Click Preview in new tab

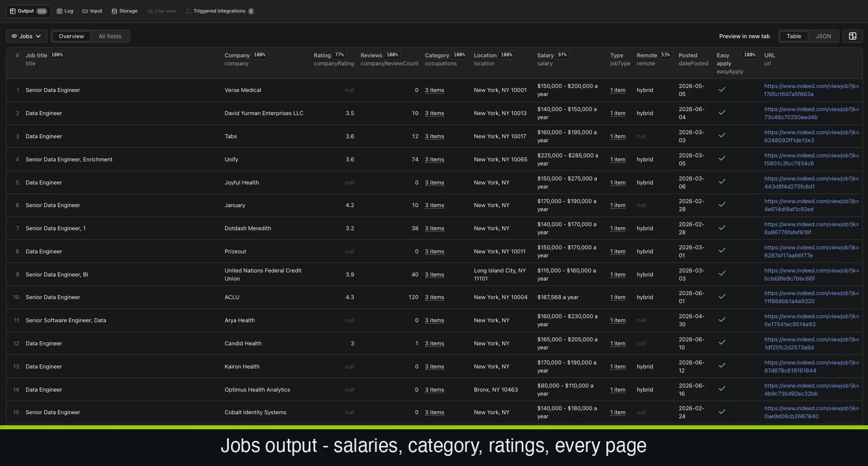(744, 36)
